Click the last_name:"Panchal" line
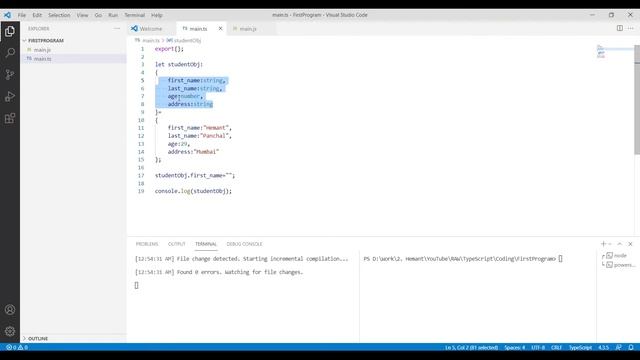This screenshot has height=360, width=640. (x=200, y=136)
